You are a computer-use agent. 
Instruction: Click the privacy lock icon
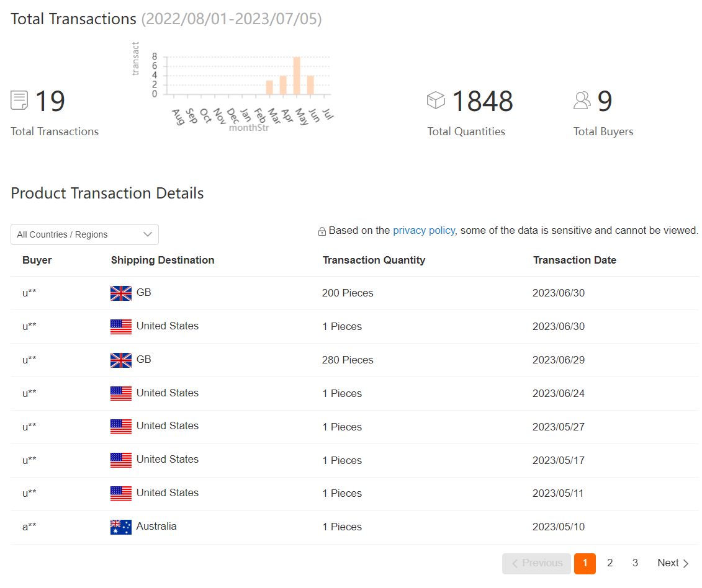322,231
